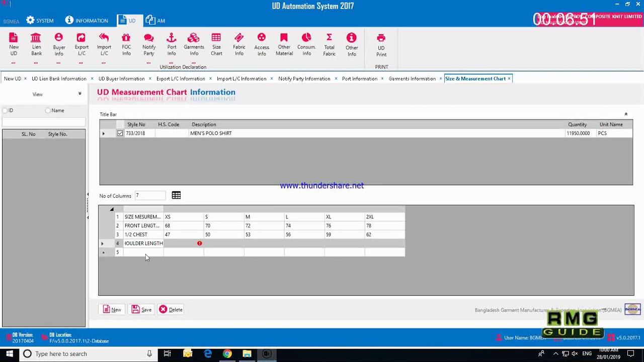Screen dimensions: 644x362
Task: Select the AM ribbon tab
Action: (155, 21)
